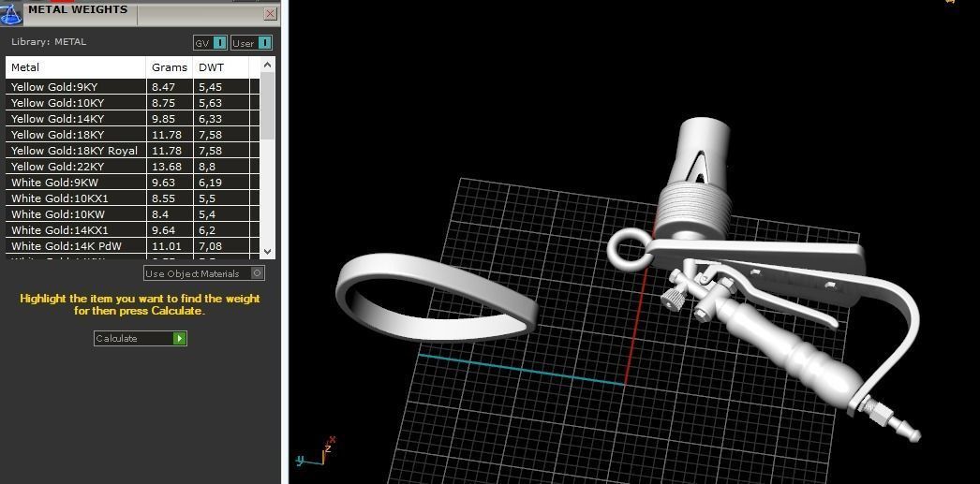Click the Library: METAL label
Image resolution: width=980 pixels, height=484 pixels.
coord(49,42)
